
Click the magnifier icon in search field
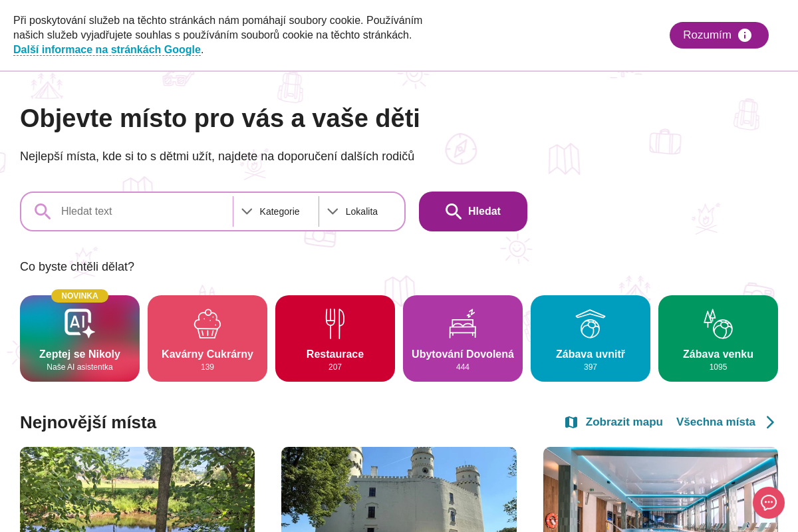point(43,211)
